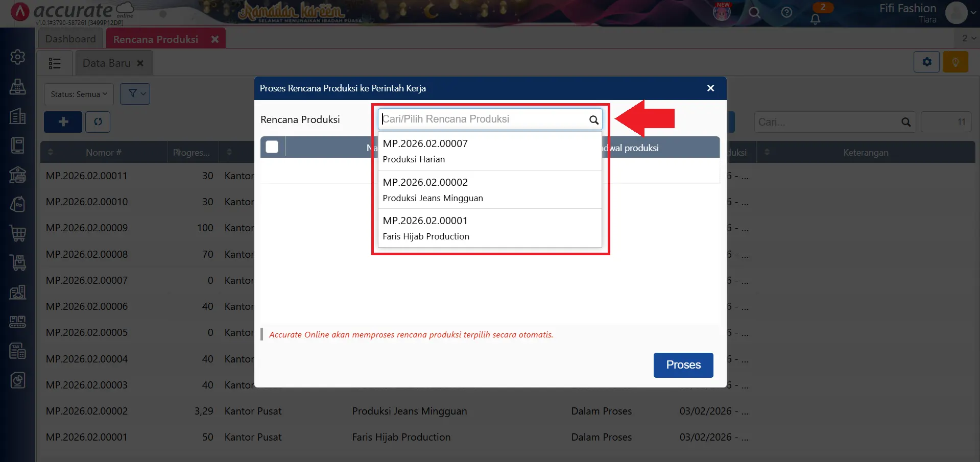Click the help question mark icon

point(786,13)
